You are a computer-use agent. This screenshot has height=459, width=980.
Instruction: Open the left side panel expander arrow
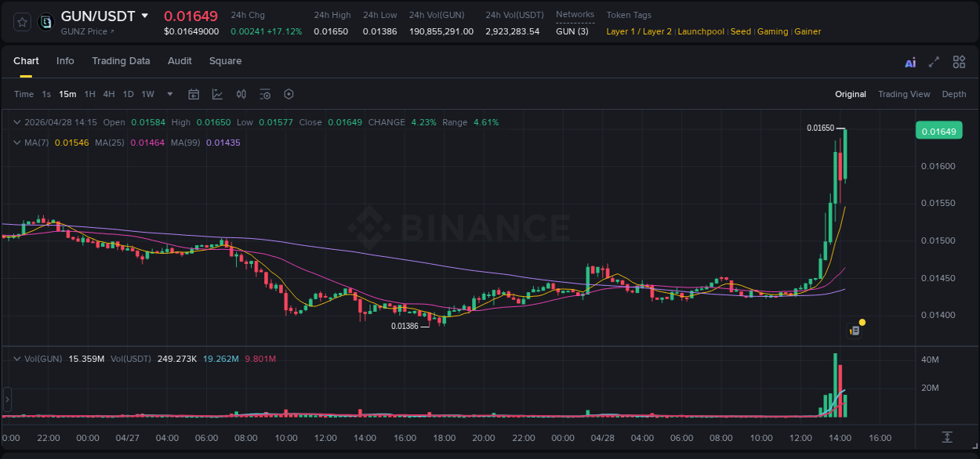tap(7, 399)
